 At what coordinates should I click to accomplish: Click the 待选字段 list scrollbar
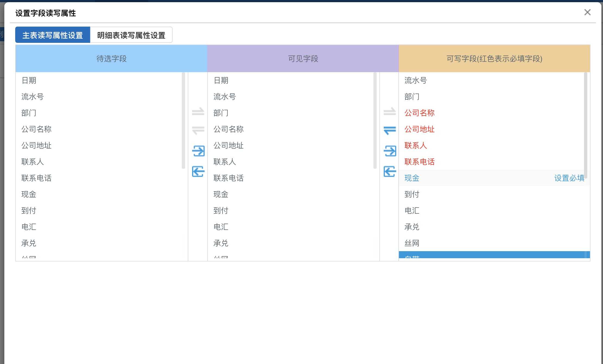[183, 120]
